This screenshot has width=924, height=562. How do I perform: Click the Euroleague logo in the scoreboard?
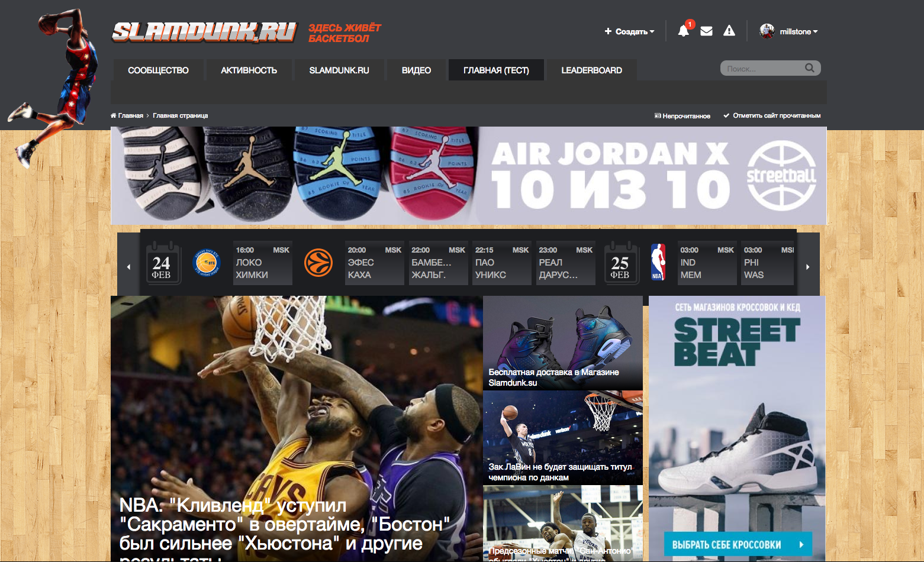[318, 263]
